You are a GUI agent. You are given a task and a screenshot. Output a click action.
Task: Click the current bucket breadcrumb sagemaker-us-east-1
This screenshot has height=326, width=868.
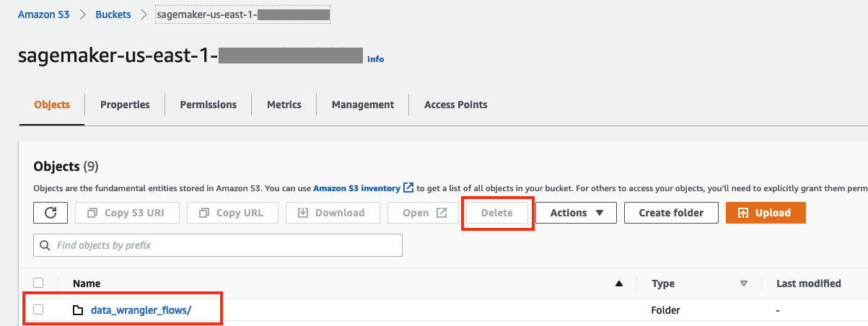click(x=242, y=14)
